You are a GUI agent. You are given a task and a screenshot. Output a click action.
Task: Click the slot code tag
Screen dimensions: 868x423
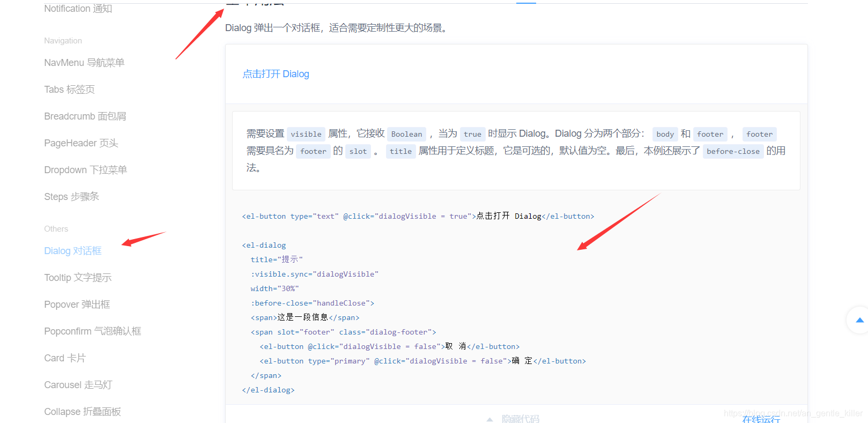click(x=358, y=151)
